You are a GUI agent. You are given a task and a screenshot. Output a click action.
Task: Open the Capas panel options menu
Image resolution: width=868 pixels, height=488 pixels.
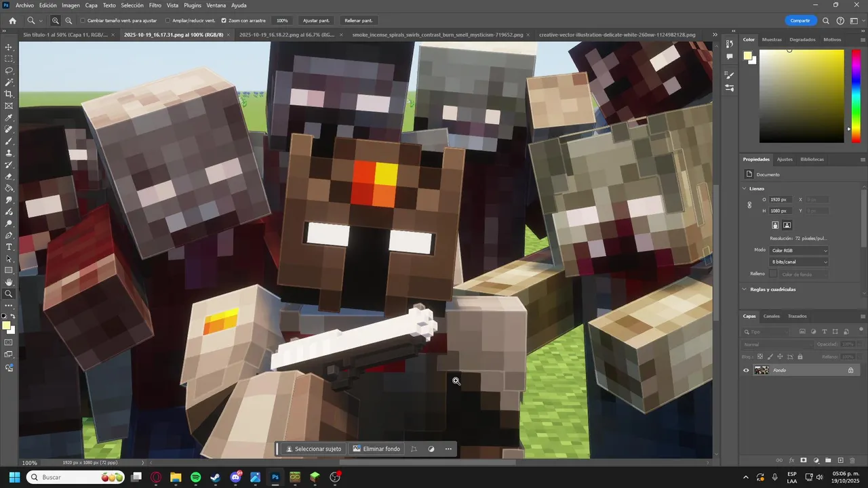click(x=863, y=317)
